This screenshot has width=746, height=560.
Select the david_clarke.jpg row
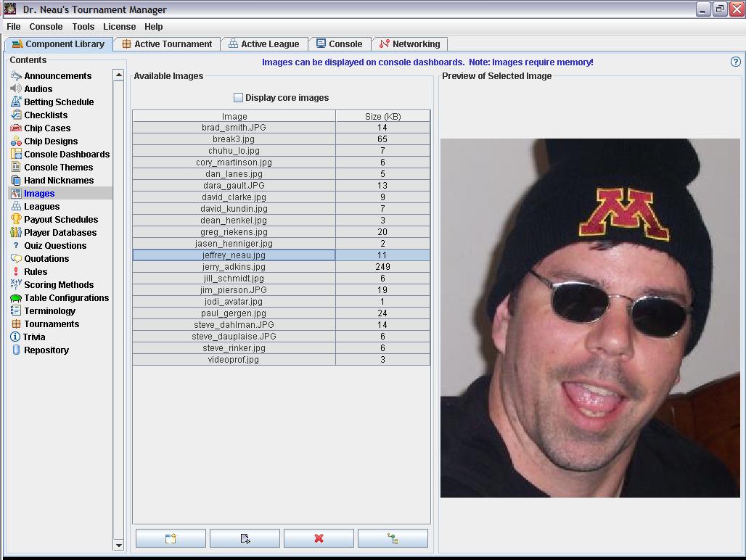point(281,197)
